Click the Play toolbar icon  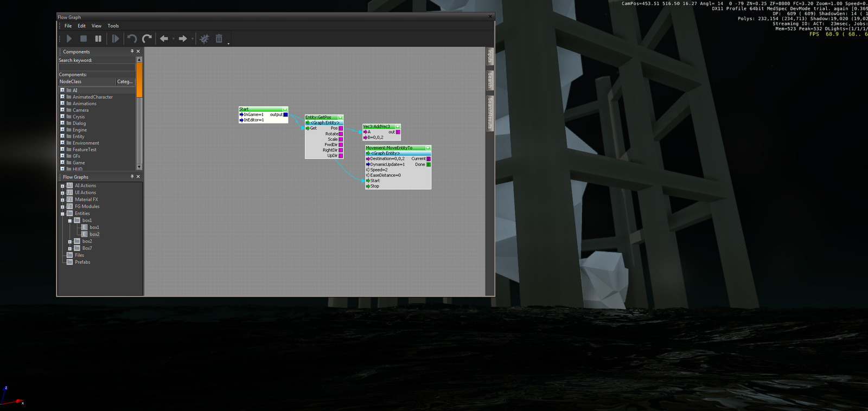pyautogui.click(x=69, y=38)
